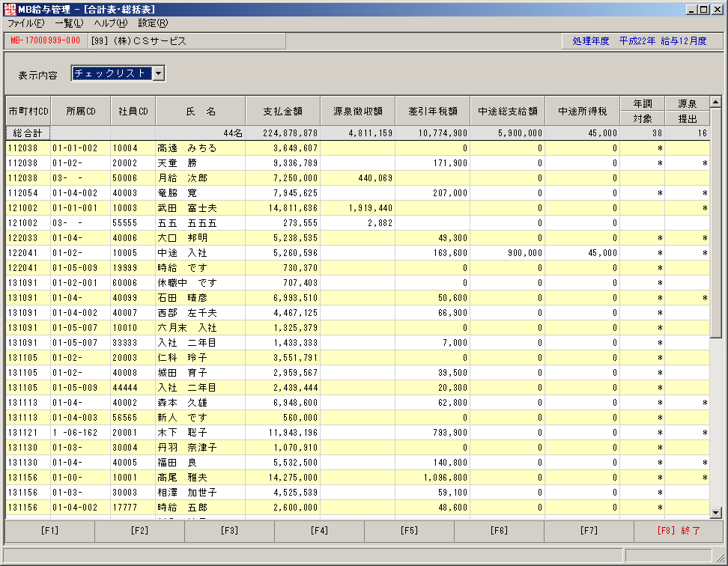
Task: Click mid-year total 900,000
Action: coord(524,253)
